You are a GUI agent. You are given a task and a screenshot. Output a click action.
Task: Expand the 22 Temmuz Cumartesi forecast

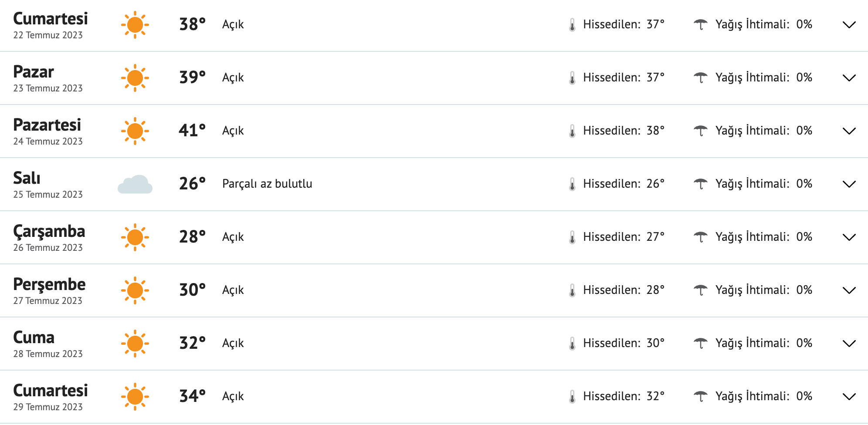tap(849, 25)
